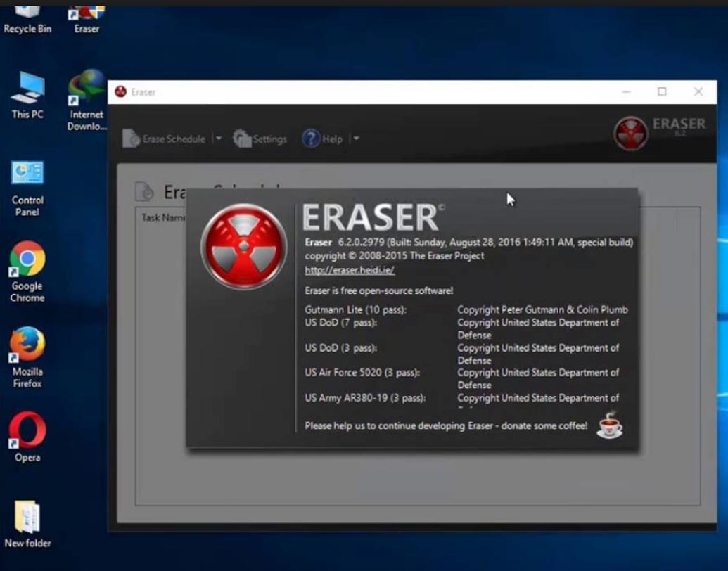Expand the Erase Schedule dropdown arrow
Viewport: 728px width, 571px height.
[218, 139]
